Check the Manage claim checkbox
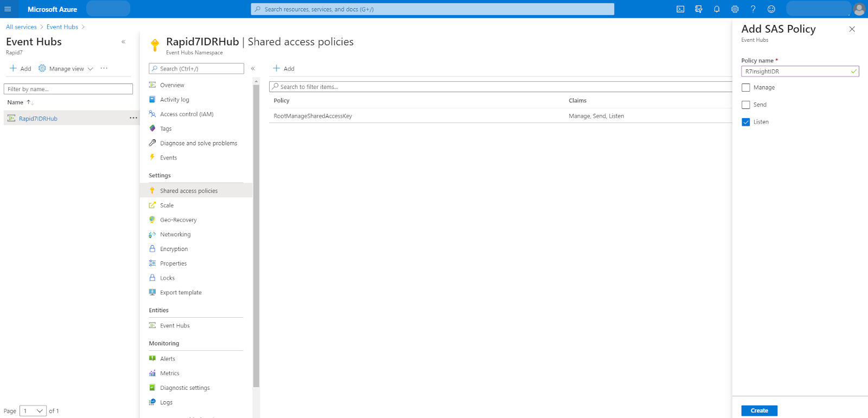Image resolution: width=868 pixels, height=418 pixels. (746, 87)
